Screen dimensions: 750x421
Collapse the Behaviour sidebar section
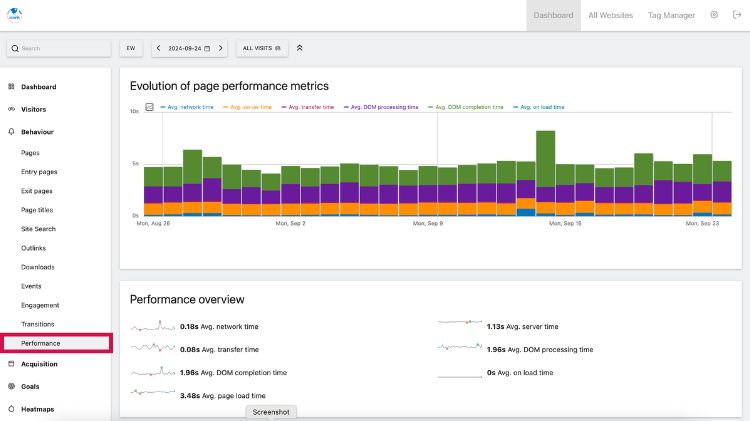click(x=37, y=132)
